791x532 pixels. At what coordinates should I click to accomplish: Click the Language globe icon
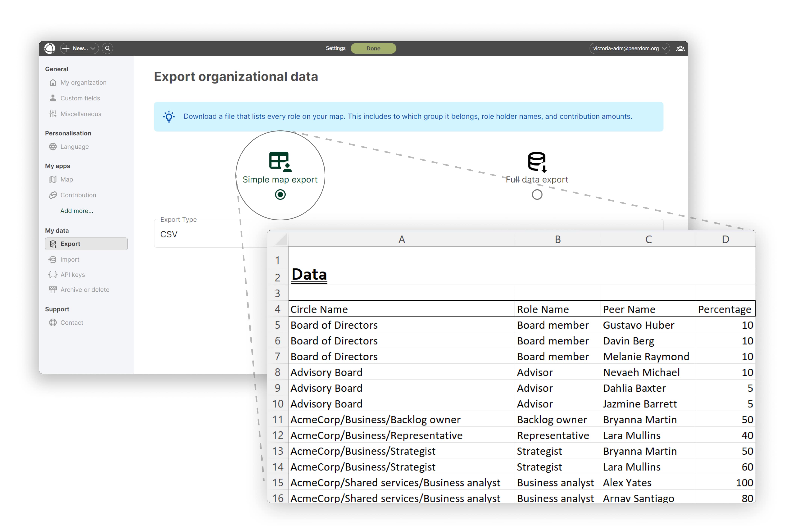click(53, 147)
